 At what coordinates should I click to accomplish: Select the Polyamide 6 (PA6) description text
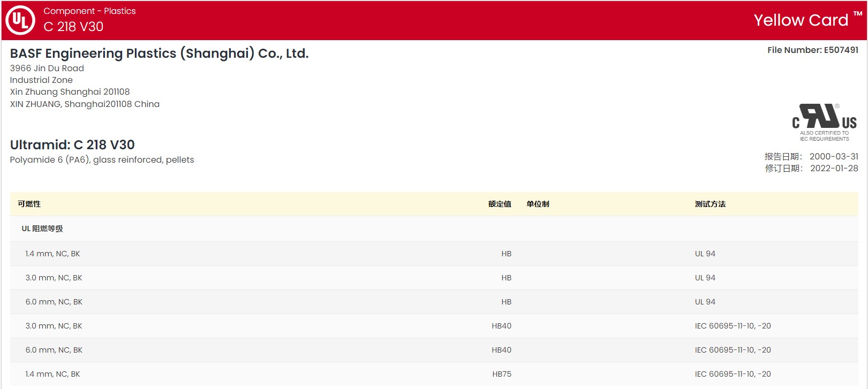point(102,159)
